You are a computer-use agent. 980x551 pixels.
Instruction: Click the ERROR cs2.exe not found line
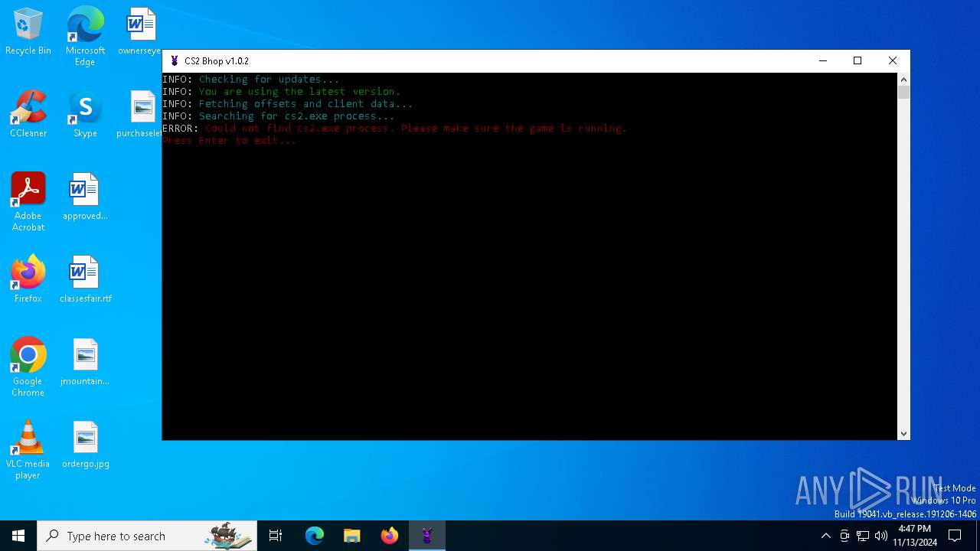click(394, 129)
